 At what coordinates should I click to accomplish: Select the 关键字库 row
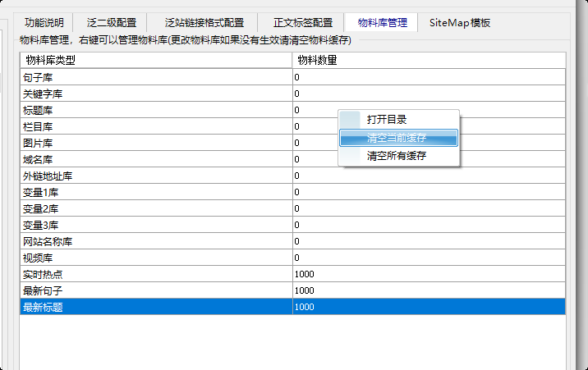click(292, 94)
